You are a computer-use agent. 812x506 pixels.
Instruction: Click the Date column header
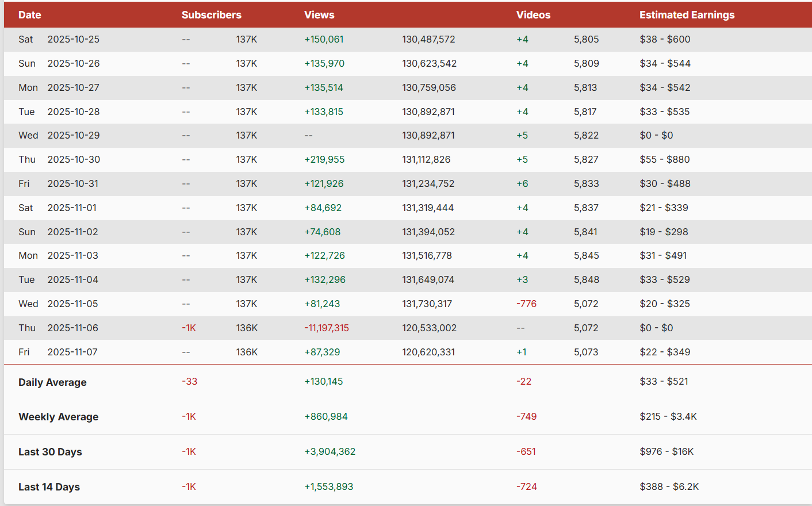(x=29, y=15)
